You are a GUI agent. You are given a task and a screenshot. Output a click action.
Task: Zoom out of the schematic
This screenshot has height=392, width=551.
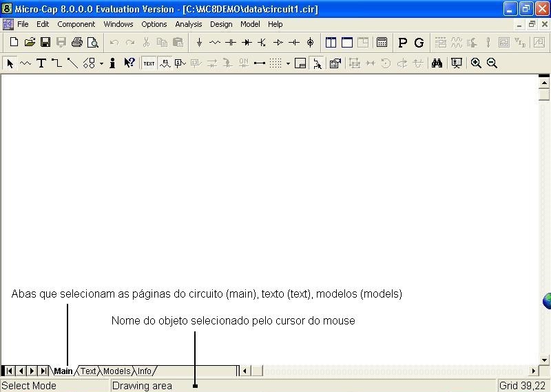[492, 63]
